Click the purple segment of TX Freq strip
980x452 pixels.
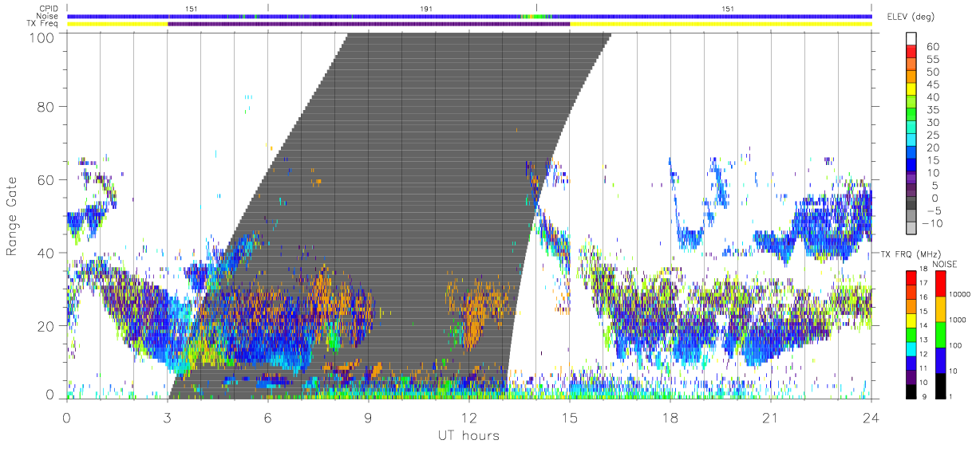[369, 24]
